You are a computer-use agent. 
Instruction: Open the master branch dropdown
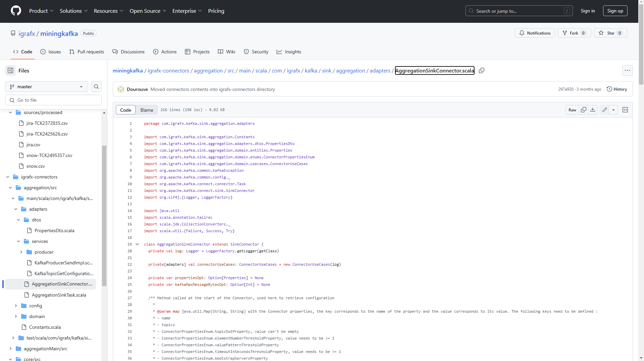pyautogui.click(x=47, y=87)
